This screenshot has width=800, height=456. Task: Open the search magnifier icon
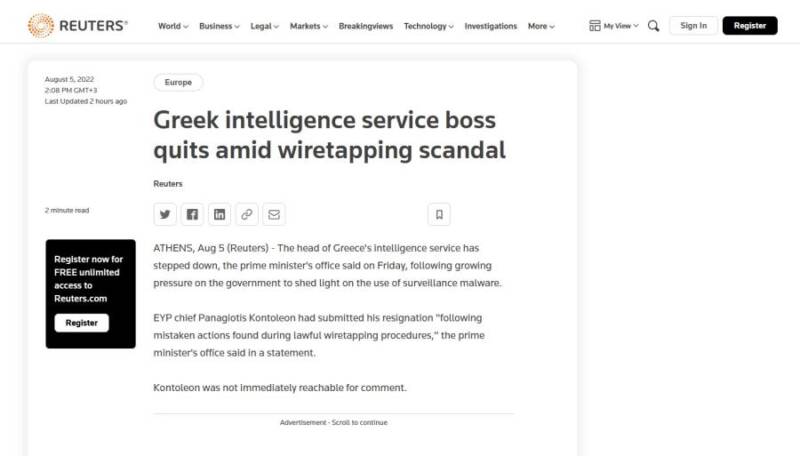click(x=653, y=26)
